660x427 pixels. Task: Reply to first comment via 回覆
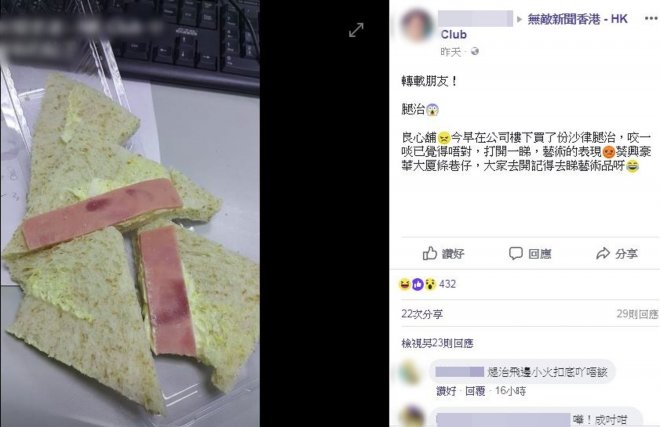[x=475, y=391]
